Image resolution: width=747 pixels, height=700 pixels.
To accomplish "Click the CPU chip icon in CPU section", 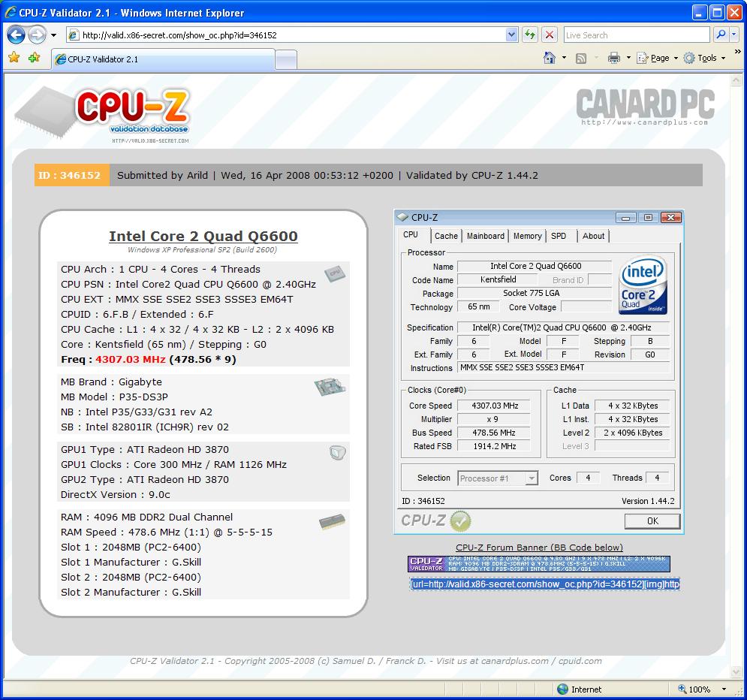I will click(x=334, y=273).
